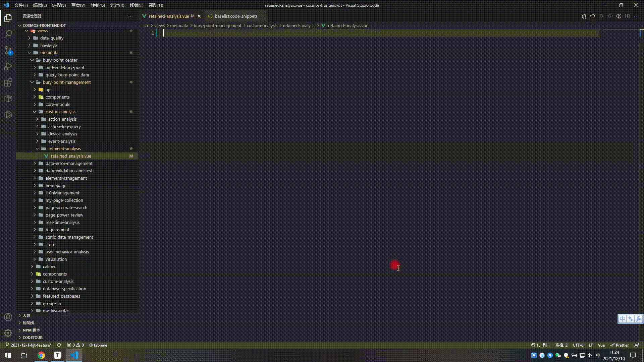
Task: Switch UTF-8 encoding in status bar
Action: (578, 345)
